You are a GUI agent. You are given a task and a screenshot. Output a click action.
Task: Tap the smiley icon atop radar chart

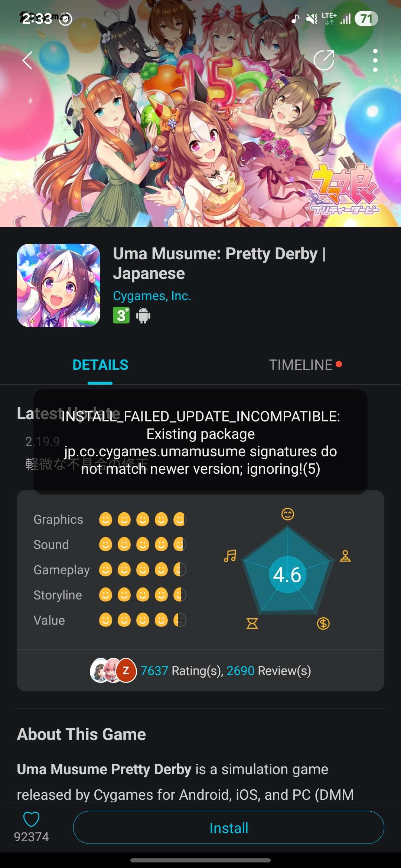tap(288, 514)
